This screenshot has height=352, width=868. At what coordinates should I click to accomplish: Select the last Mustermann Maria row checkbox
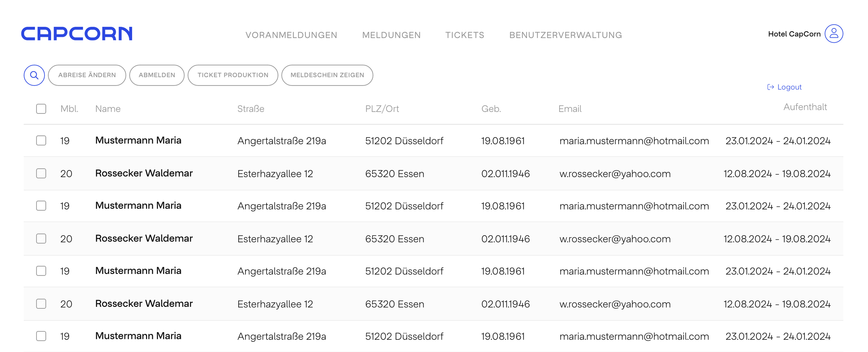pyautogui.click(x=41, y=336)
